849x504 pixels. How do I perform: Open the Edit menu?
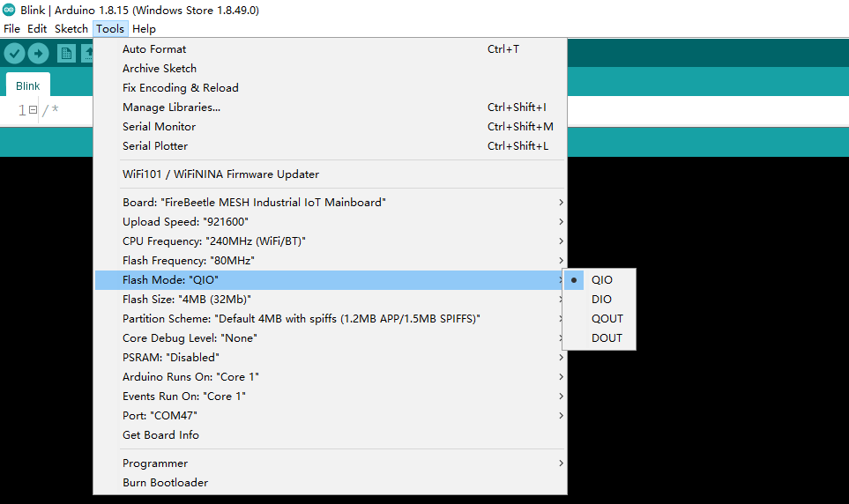coord(37,29)
